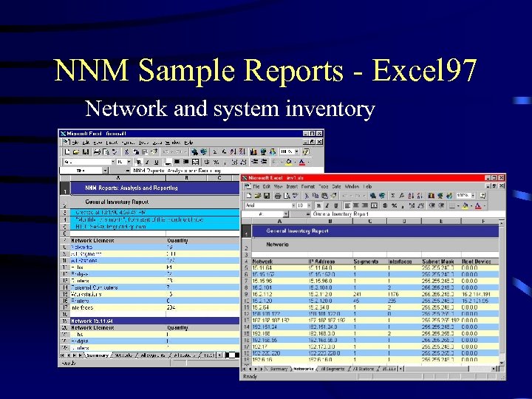Apply Percent Style in inv1.xls window

[x=394, y=205]
